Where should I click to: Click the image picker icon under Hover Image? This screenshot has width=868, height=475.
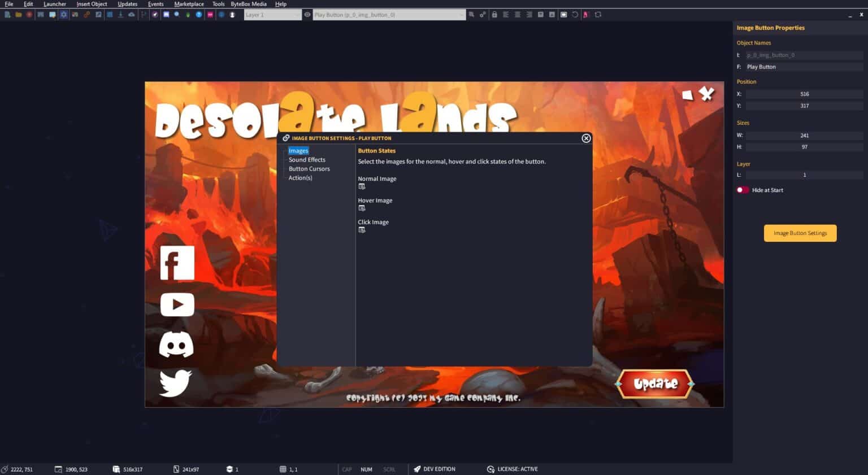coord(362,208)
